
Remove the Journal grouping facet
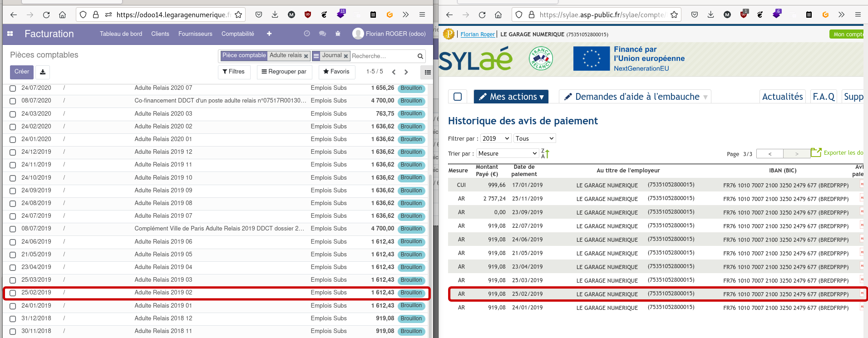pyautogui.click(x=346, y=56)
